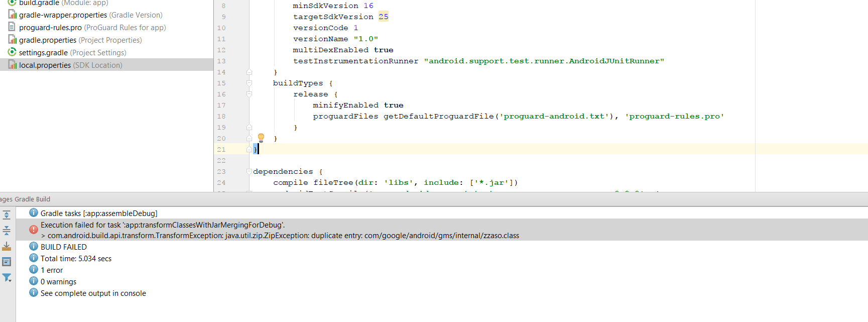Click info icon beside BUILD FAILED
The width and height of the screenshot is (868, 322).
pos(34,247)
